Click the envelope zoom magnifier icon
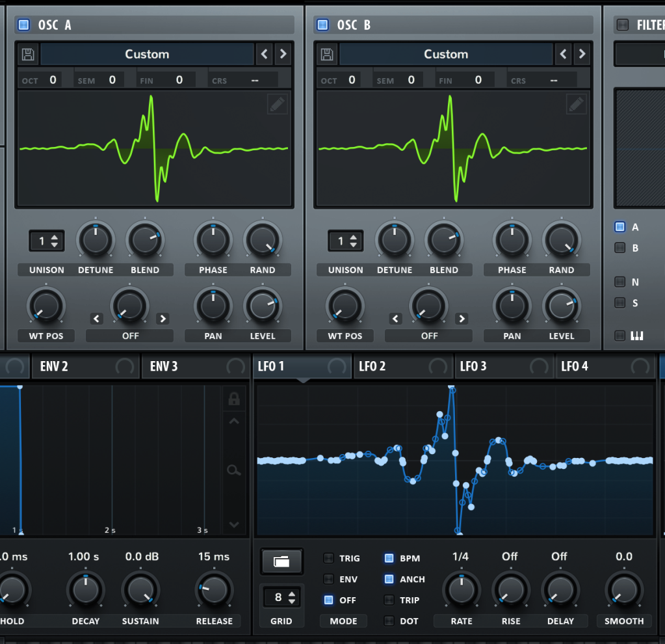This screenshot has width=665, height=644. (234, 470)
